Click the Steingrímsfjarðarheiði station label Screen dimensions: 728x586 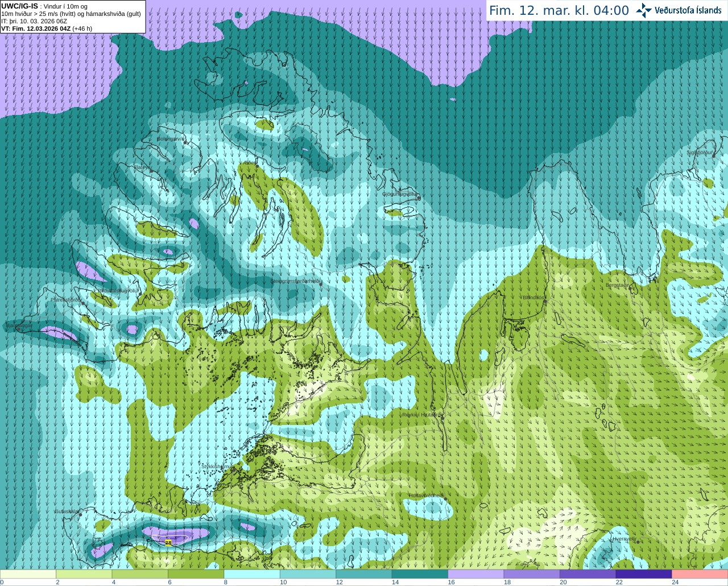[295, 281]
